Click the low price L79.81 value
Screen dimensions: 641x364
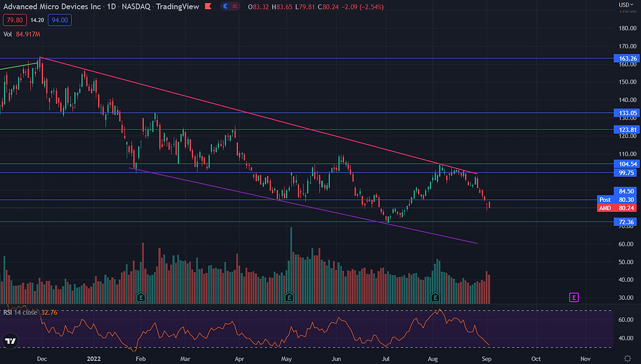coord(305,7)
